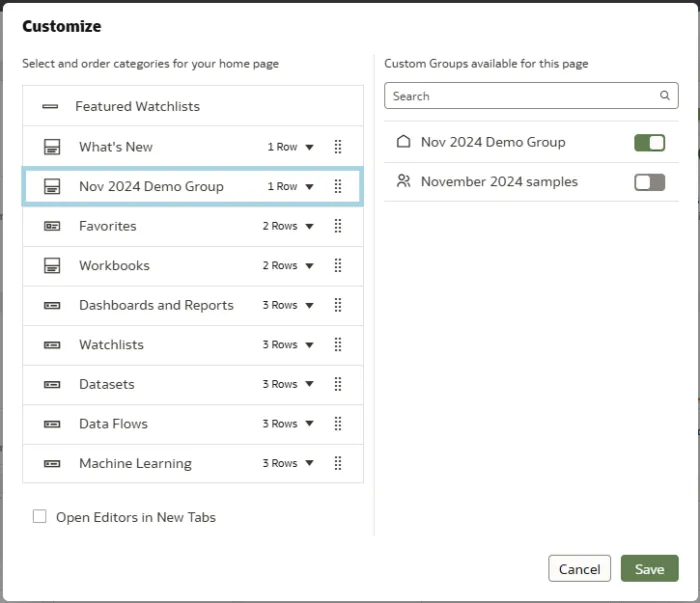The image size is (700, 603).
Task: Cancel the Customize dialog
Action: point(579,569)
